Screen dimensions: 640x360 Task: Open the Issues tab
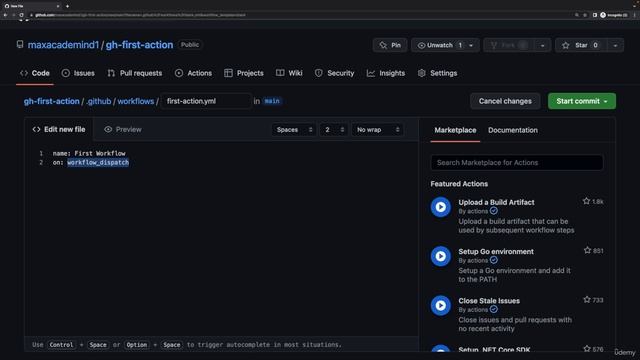78,73
